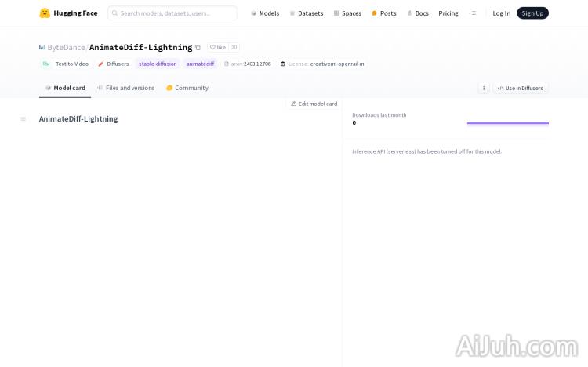588x367 pixels.
Task: Click the animatediff tag
Action: tap(200, 64)
